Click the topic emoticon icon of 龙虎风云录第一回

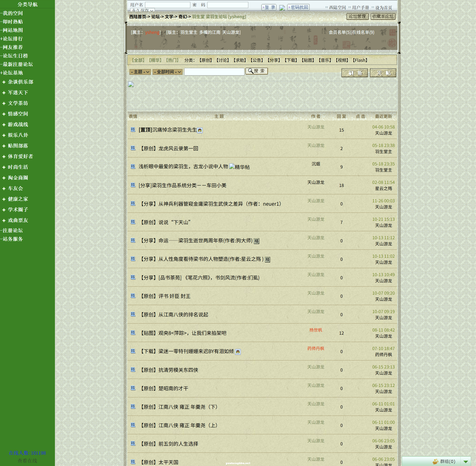(x=133, y=148)
